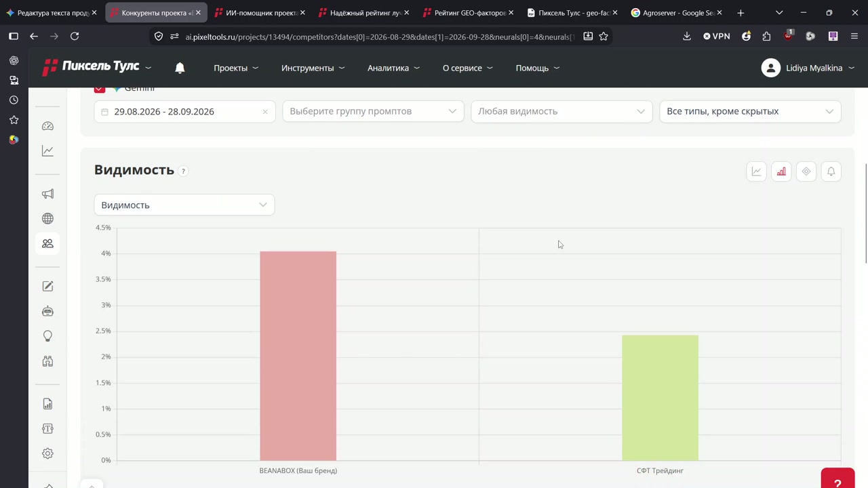Expand the Lidiya Myalkina account menu

[x=808, y=68]
